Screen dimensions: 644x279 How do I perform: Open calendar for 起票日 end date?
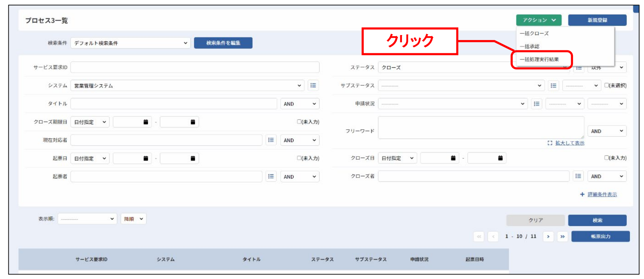[193, 158]
